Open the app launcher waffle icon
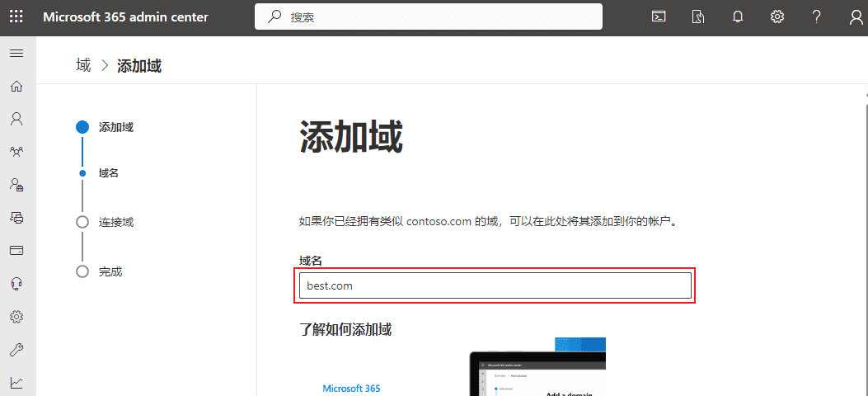The image size is (868, 396). [16, 16]
